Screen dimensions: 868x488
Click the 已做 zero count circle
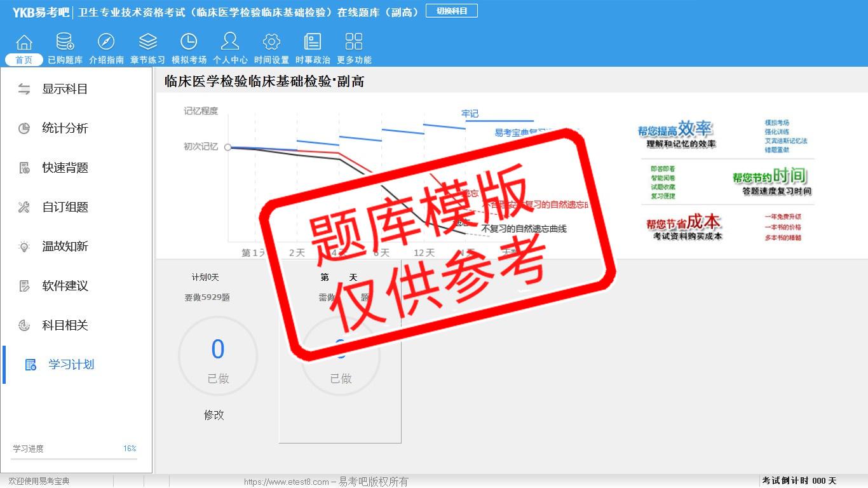click(218, 356)
